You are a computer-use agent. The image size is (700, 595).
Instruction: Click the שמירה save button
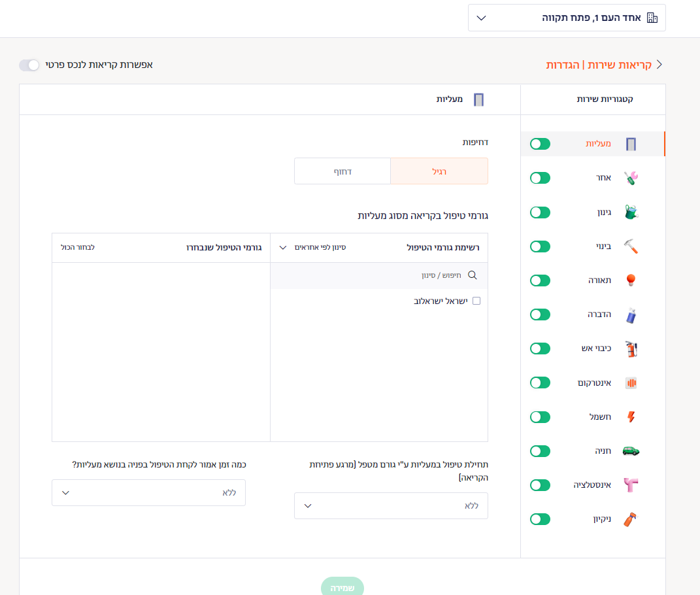pyautogui.click(x=342, y=587)
